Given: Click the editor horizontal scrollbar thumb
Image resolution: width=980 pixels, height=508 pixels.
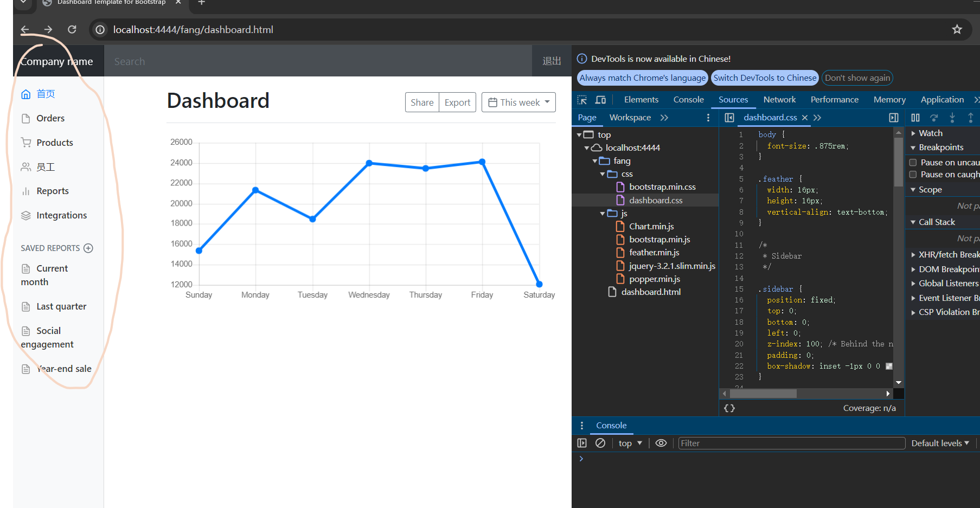Looking at the screenshot, I should tap(764, 394).
